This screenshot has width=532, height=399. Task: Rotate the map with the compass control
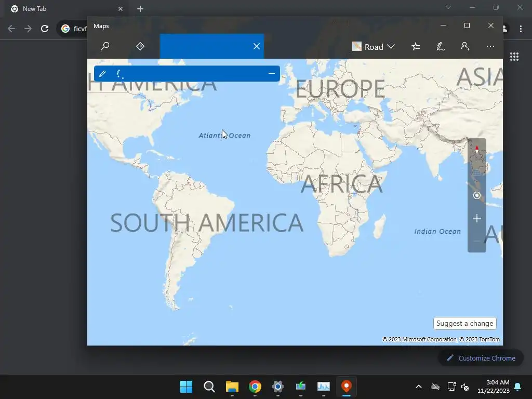coord(477,150)
